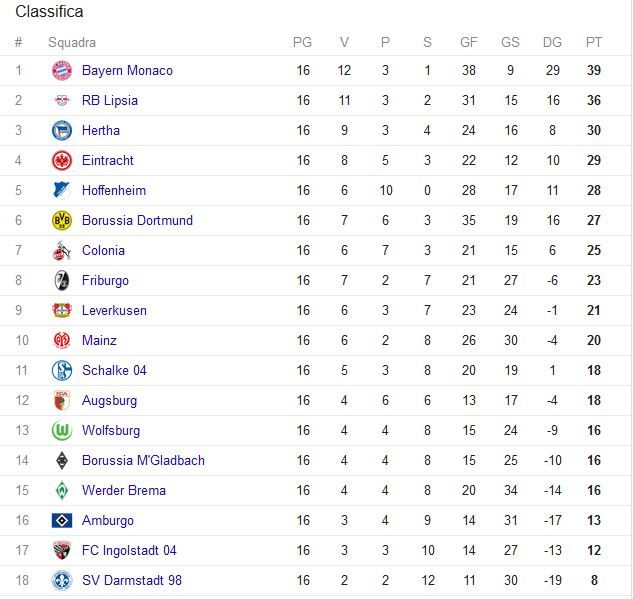633x599 pixels.
Task: Open the Friburgo team link
Action: 105,281
